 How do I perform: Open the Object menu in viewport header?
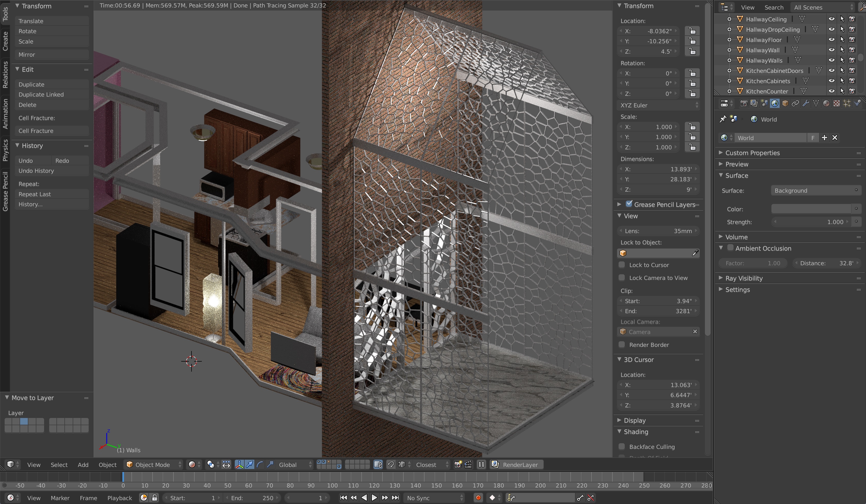[107, 465]
